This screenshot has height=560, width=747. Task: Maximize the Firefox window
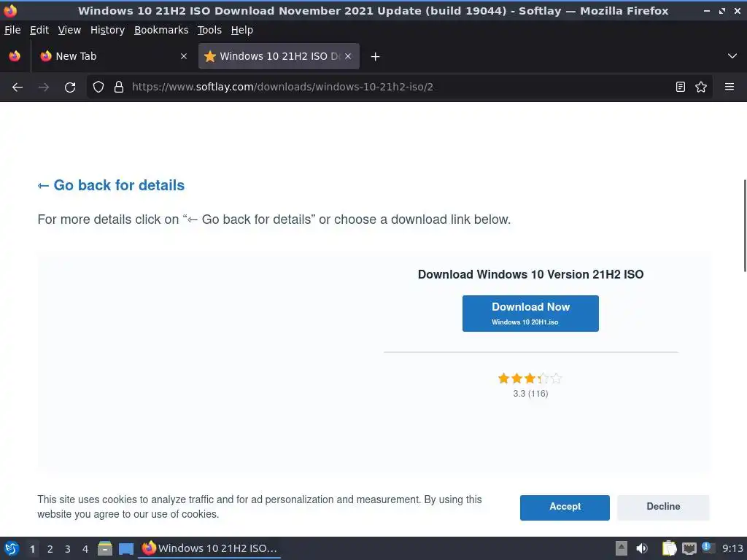(722, 10)
